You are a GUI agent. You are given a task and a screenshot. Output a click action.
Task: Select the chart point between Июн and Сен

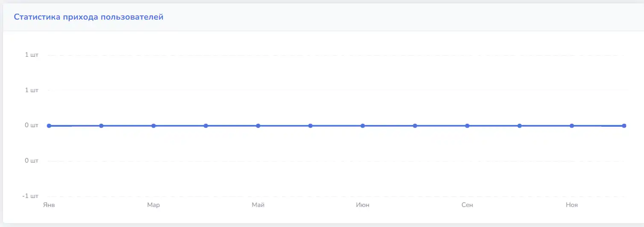pyautogui.click(x=415, y=126)
